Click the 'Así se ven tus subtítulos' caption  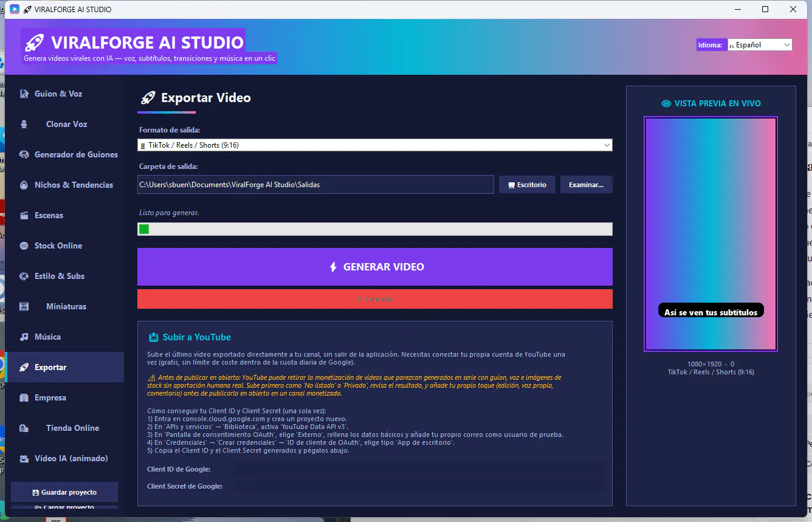[x=710, y=312]
